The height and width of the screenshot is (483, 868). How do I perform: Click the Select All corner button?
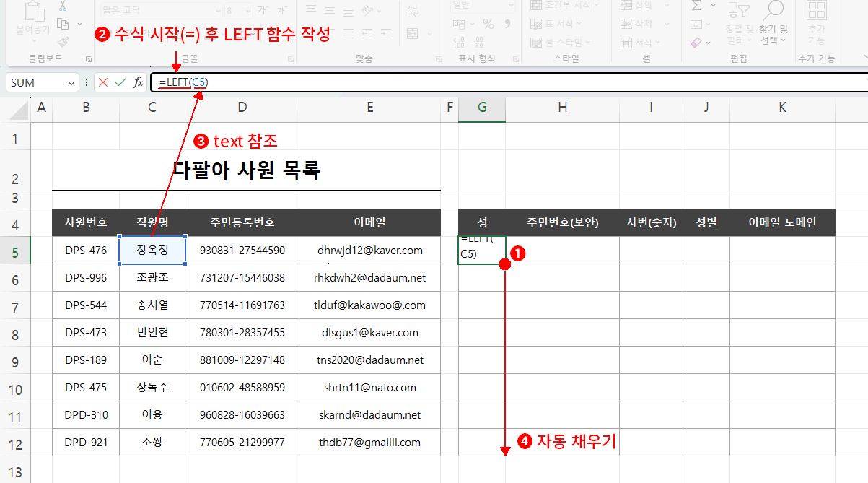click(x=16, y=108)
